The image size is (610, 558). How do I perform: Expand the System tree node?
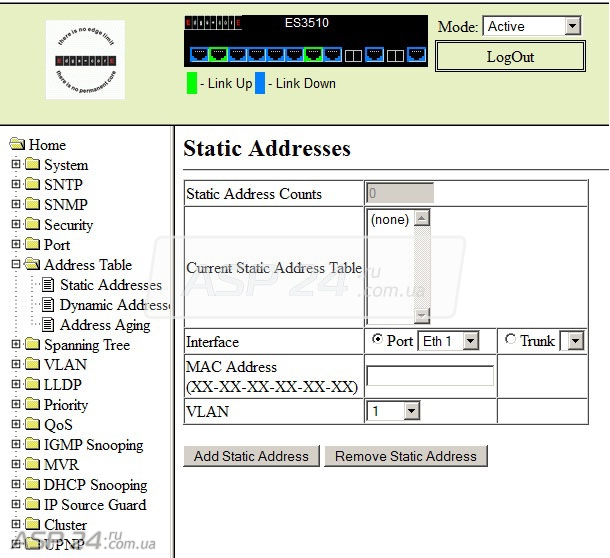(x=16, y=164)
